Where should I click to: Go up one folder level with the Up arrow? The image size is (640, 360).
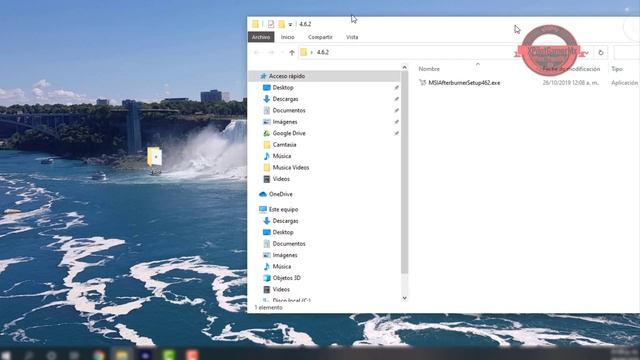point(292,53)
